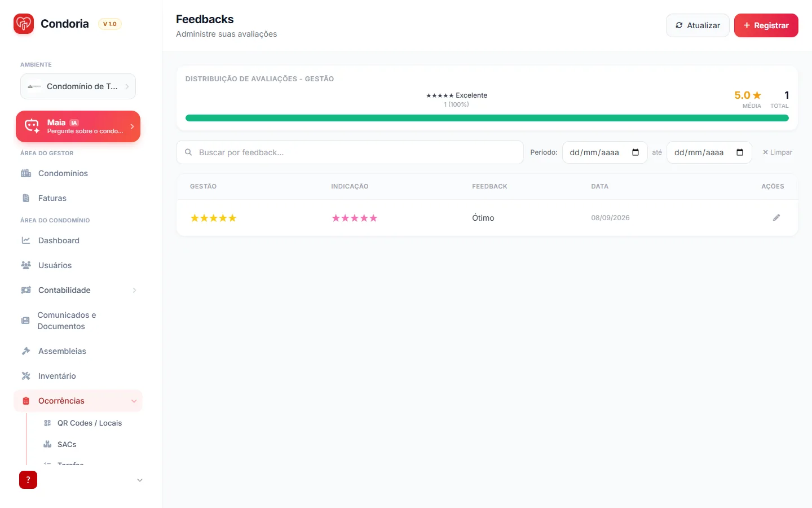Click the Inventário tools icon

[26, 376]
